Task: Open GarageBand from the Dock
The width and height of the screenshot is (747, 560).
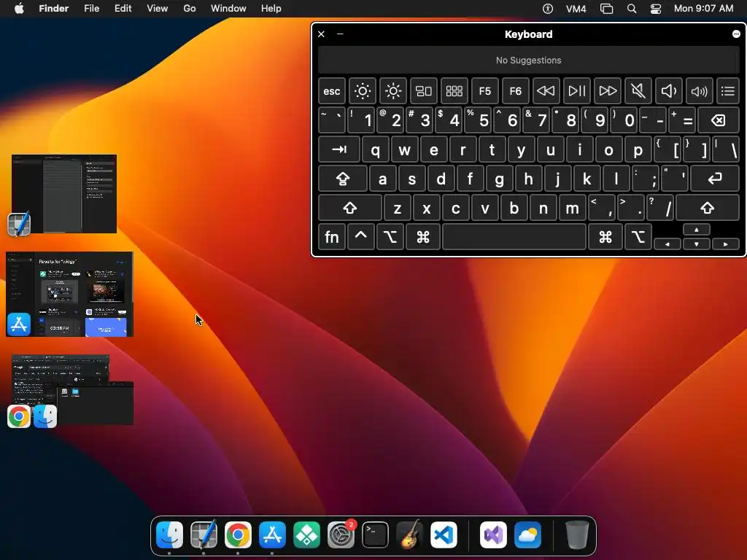Action: (x=410, y=534)
